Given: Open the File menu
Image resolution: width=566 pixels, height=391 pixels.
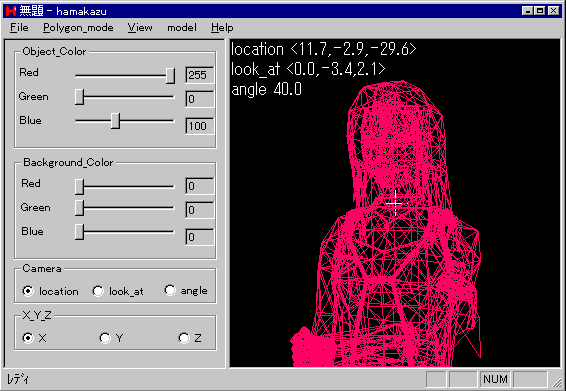Looking at the screenshot, I should pos(19,28).
